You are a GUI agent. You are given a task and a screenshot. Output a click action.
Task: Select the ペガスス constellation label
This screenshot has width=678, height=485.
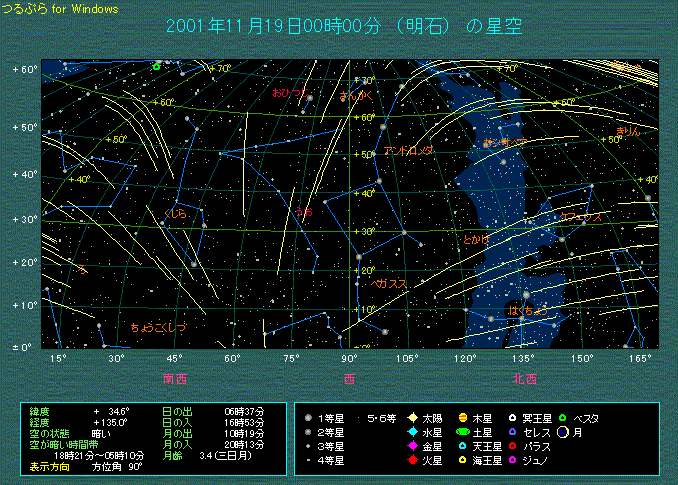(x=389, y=284)
